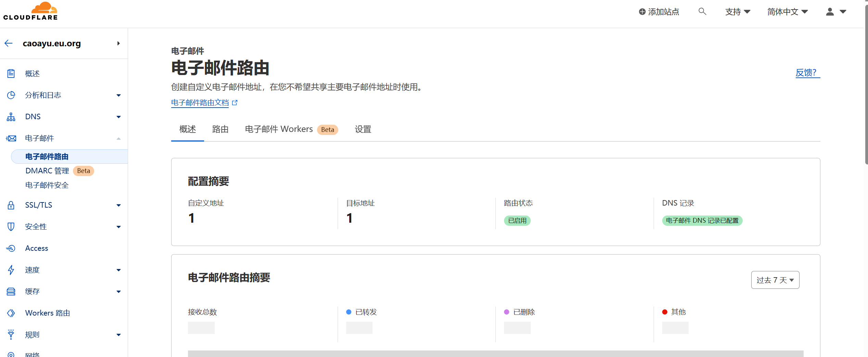Click the 目标地址 label

click(x=361, y=203)
